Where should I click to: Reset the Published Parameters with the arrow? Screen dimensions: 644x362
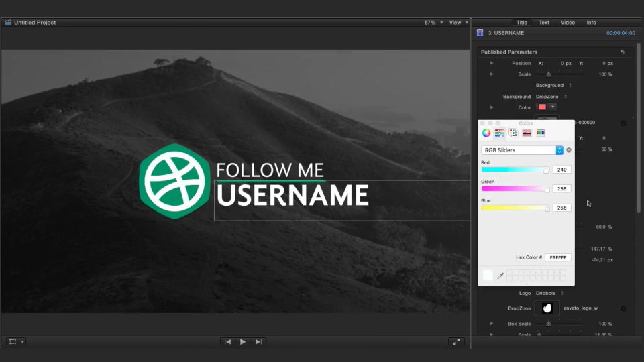pyautogui.click(x=623, y=52)
